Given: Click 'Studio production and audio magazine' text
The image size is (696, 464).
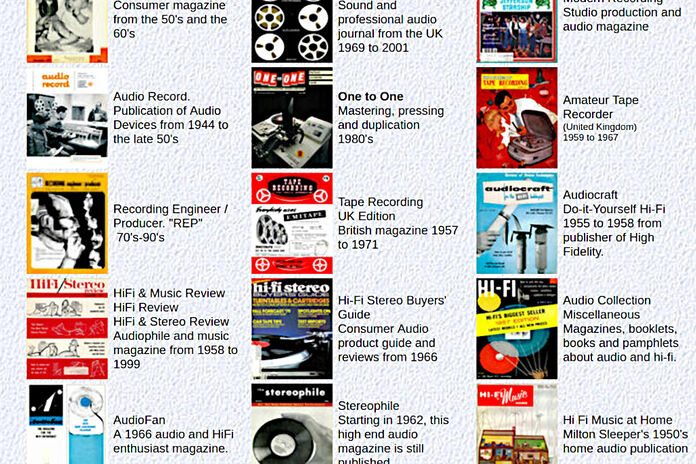Looking at the screenshot, I should tap(622, 19).
